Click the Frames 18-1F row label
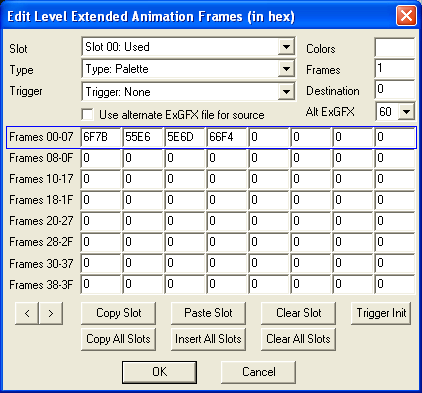 click(41, 200)
